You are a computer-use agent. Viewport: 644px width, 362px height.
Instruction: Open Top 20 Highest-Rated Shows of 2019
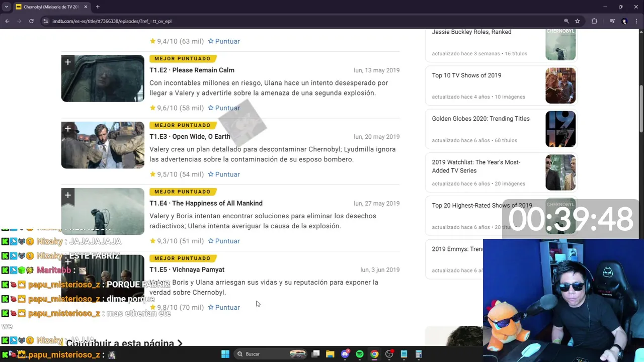(482, 206)
